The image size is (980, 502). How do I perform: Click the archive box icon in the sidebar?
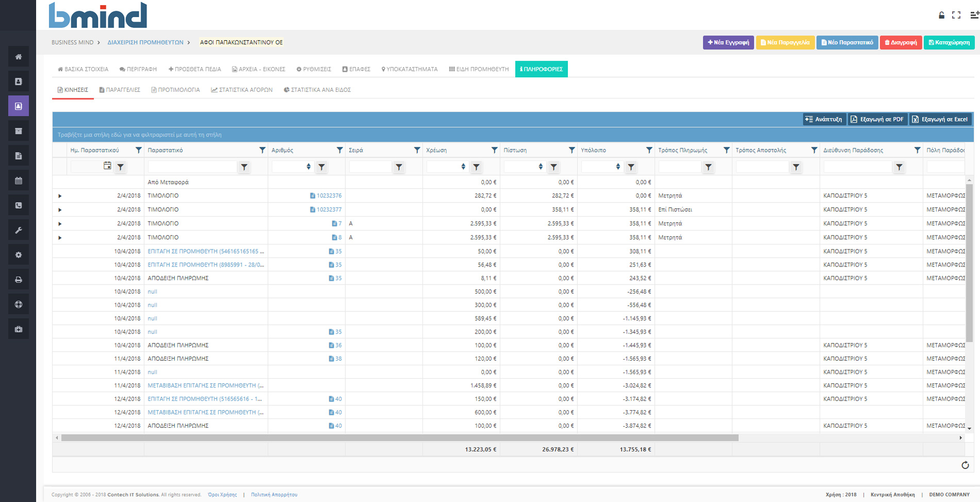click(19, 131)
